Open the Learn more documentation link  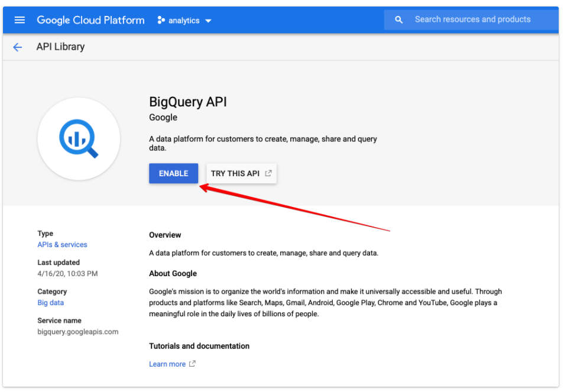(167, 364)
